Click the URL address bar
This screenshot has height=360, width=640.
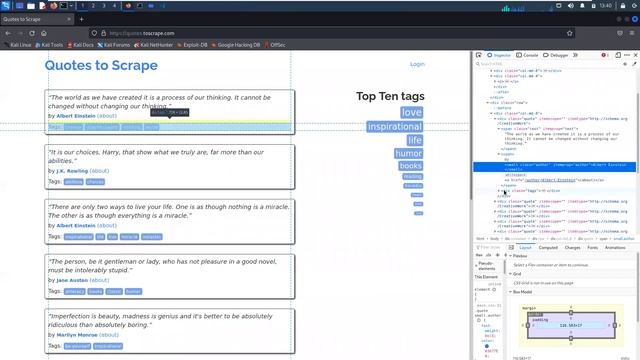[331, 33]
